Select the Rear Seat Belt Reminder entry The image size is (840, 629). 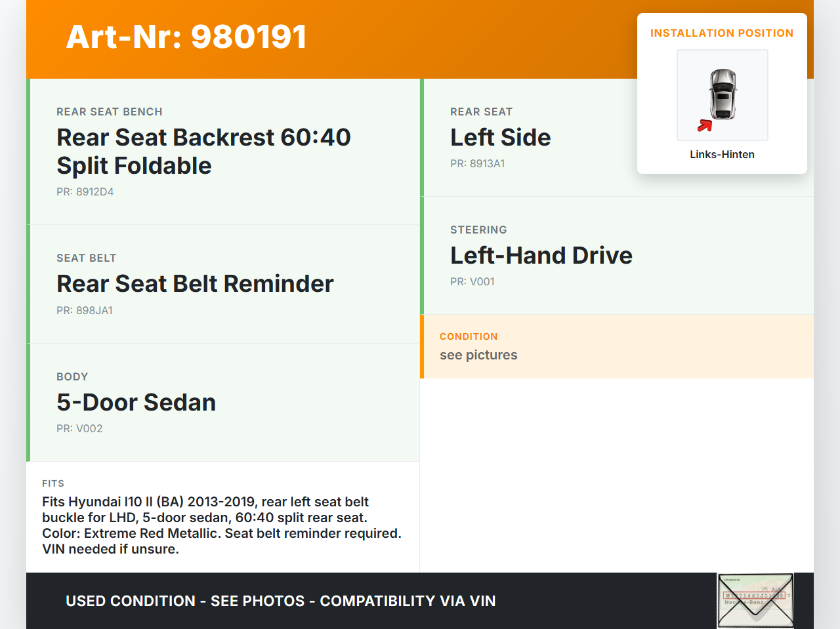click(195, 284)
